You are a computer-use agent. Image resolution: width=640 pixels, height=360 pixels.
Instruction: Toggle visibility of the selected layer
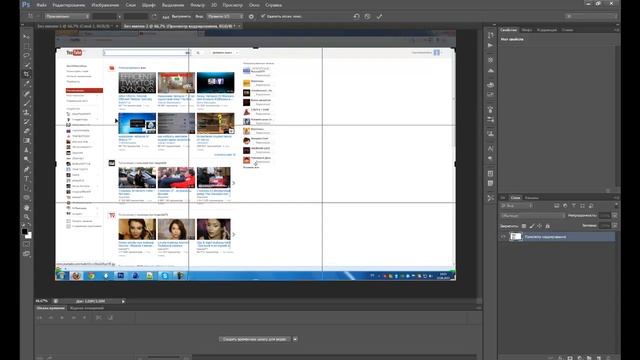click(503, 236)
